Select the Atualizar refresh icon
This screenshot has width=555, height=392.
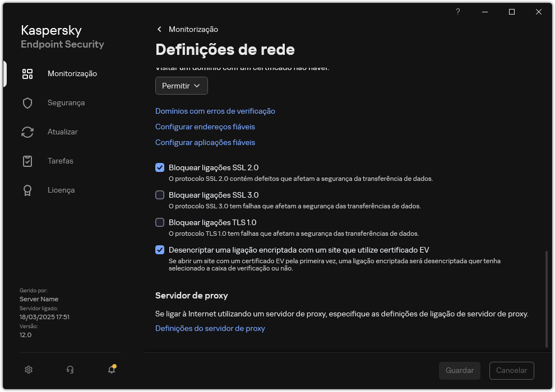pos(27,132)
